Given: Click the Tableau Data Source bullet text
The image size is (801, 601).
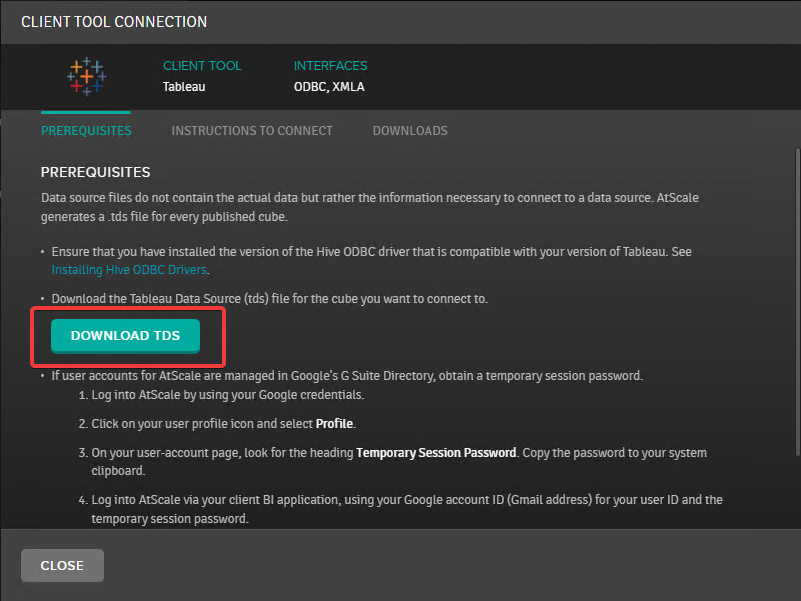Looking at the screenshot, I should [x=270, y=299].
